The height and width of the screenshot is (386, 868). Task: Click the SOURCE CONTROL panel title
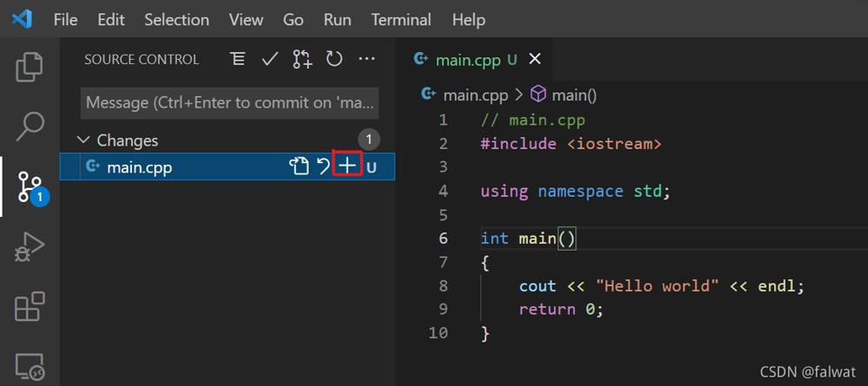pyautogui.click(x=141, y=59)
